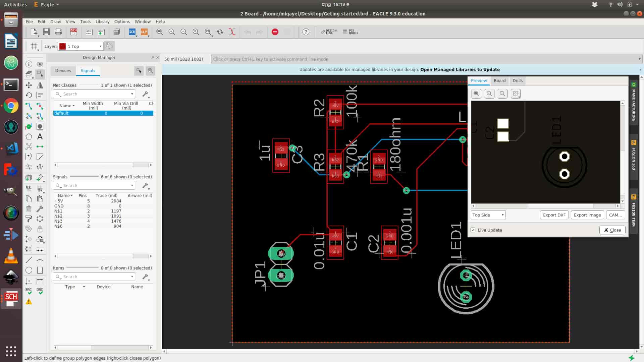Toggle the grid settings icon
The image size is (644, 362).
point(34,46)
